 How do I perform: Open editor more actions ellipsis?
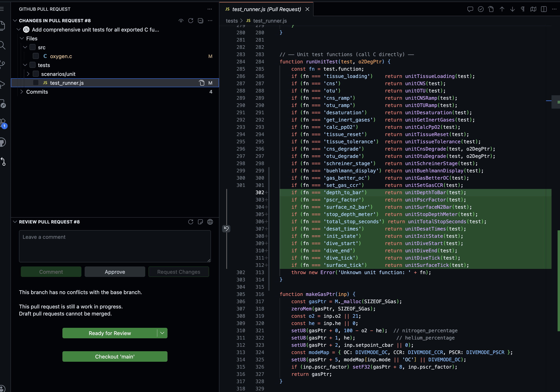[x=554, y=9]
